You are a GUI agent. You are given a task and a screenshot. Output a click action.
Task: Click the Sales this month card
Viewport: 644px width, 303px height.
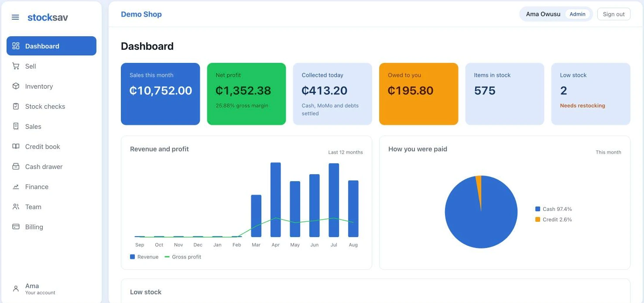pos(161,94)
